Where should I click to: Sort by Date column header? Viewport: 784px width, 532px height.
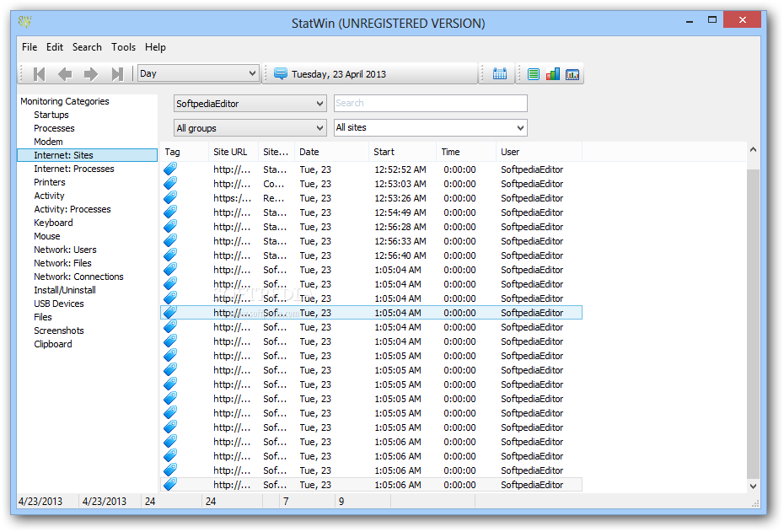331,152
